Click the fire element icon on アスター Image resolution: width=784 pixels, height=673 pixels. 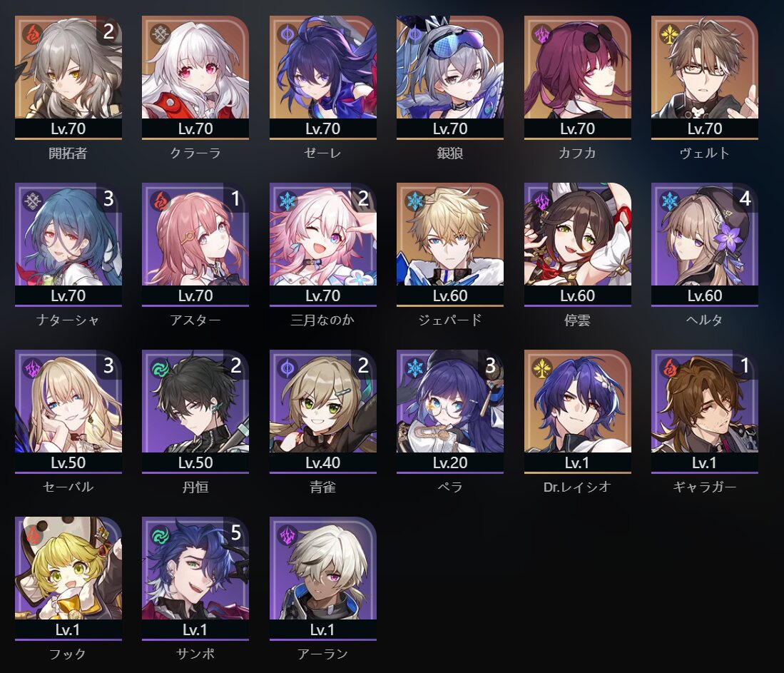coord(160,201)
